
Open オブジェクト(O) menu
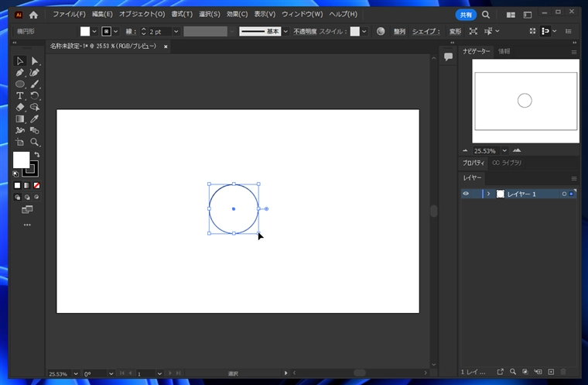coord(142,14)
